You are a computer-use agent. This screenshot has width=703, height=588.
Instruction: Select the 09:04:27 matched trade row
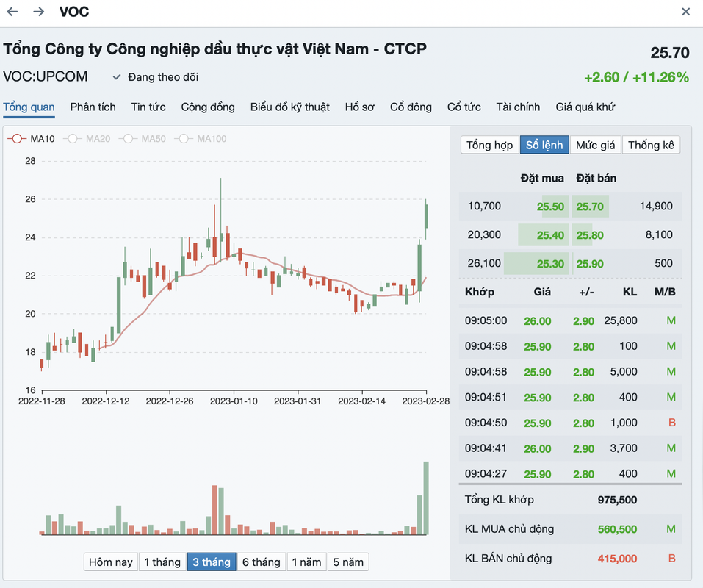pyautogui.click(x=570, y=473)
